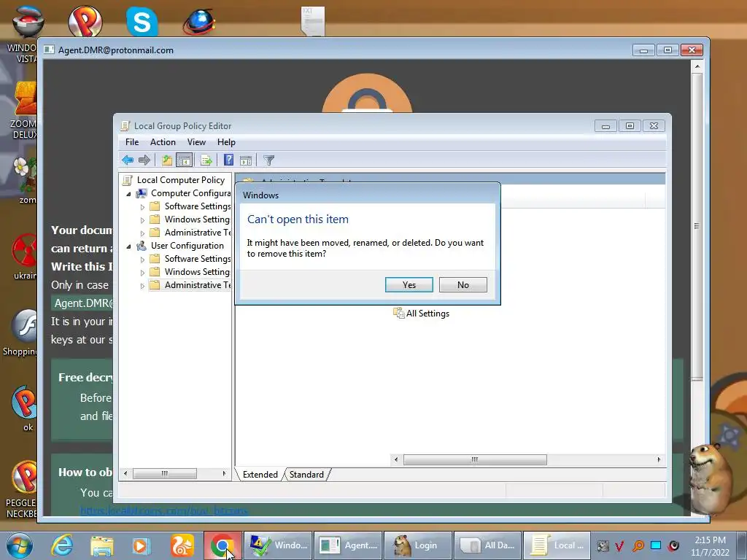Switch to the Agent... taskbar button

pos(348,545)
